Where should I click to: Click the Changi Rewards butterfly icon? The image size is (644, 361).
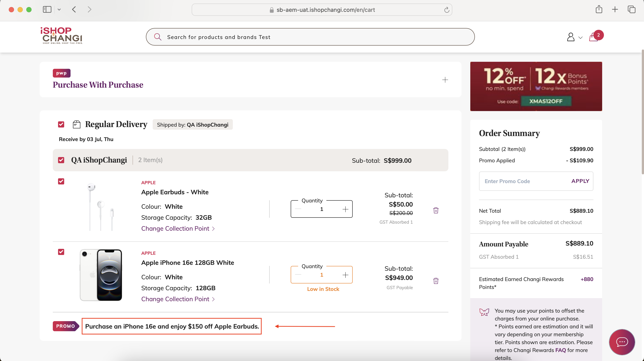(x=484, y=312)
